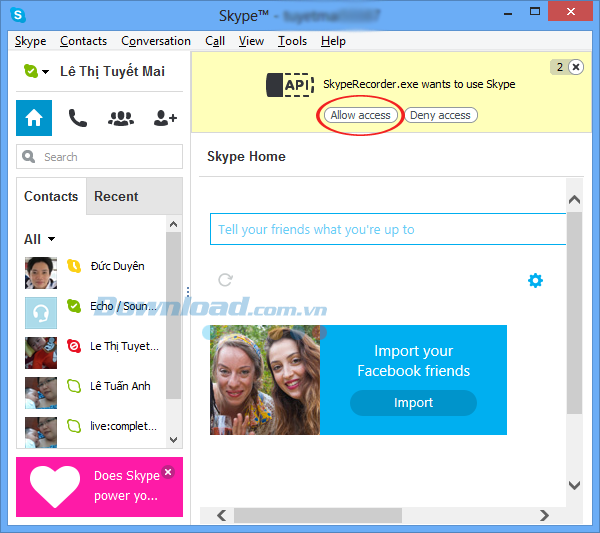Click the horizontal scroll left arrow
600x533 pixels.
(222, 515)
